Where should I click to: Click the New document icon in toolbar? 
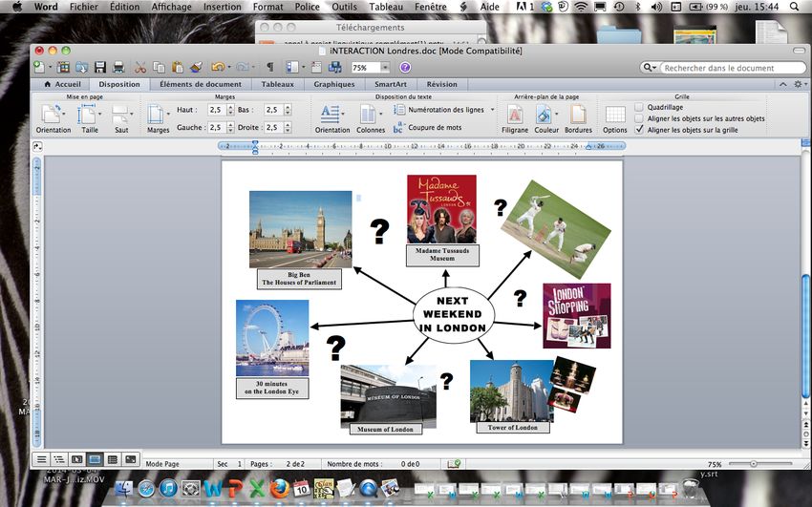coord(39,67)
